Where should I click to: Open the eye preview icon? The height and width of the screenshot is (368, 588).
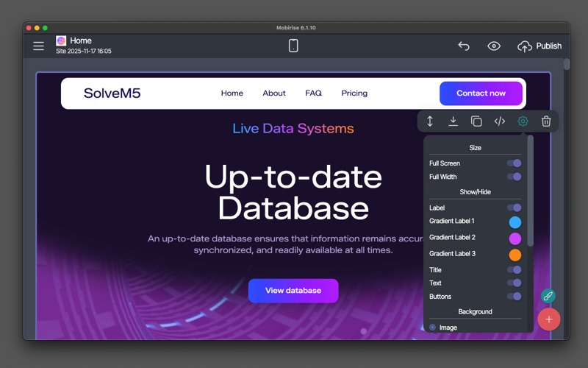494,46
